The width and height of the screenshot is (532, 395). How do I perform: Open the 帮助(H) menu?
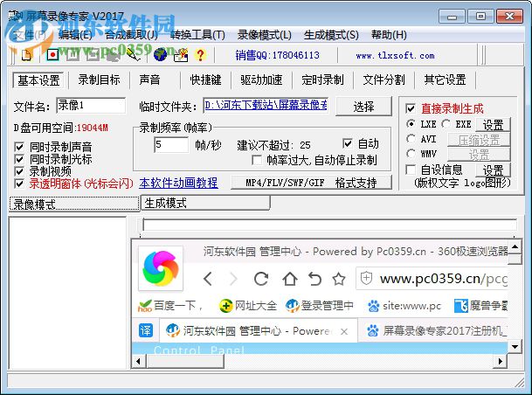(x=389, y=35)
